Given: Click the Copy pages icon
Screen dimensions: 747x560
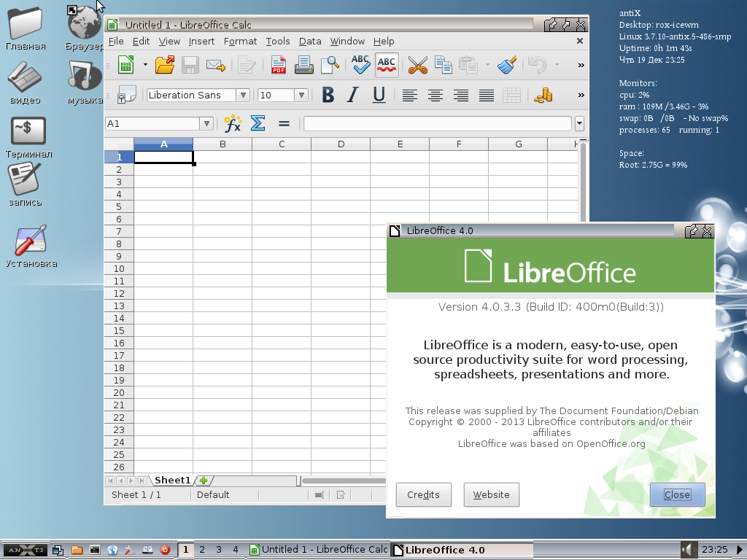Looking at the screenshot, I should [x=443, y=65].
